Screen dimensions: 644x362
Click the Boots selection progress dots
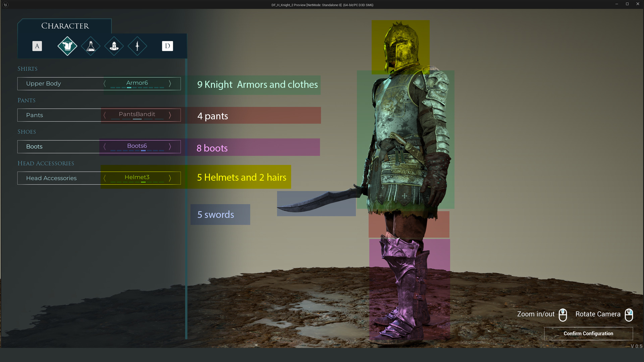tap(137, 150)
